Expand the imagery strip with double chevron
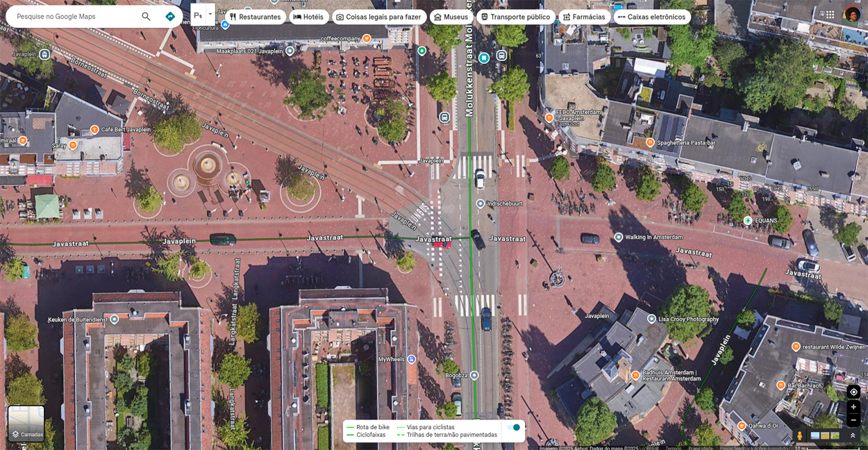Viewport: 868px width, 450px height. point(853,436)
